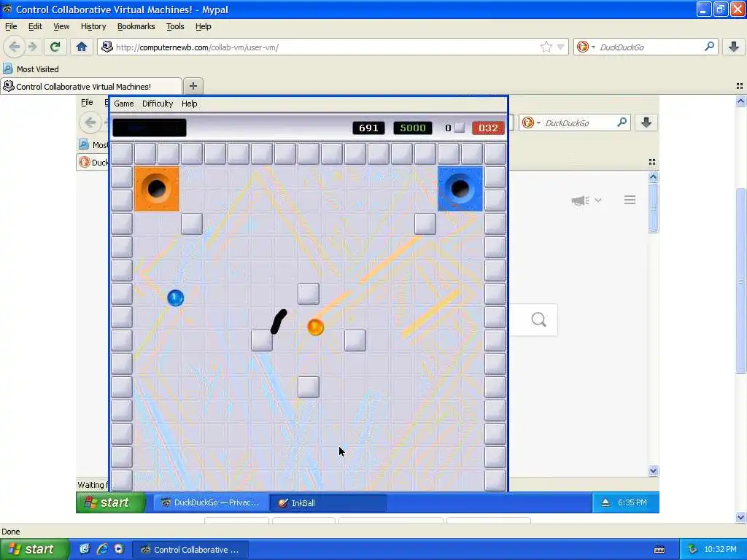Screen dimensions: 747x560
Task: Switch to DuckDuckGo Privacy taskbar item in VM
Action: tap(210, 502)
